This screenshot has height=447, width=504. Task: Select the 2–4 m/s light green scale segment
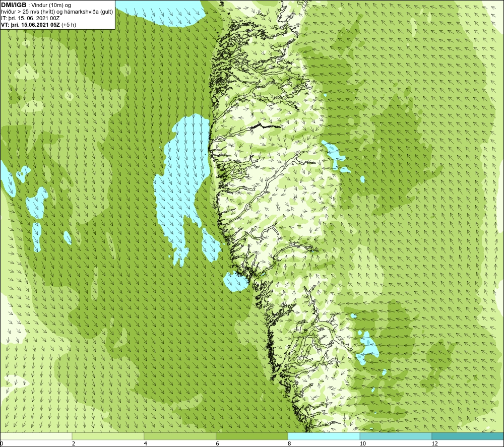[108, 436]
